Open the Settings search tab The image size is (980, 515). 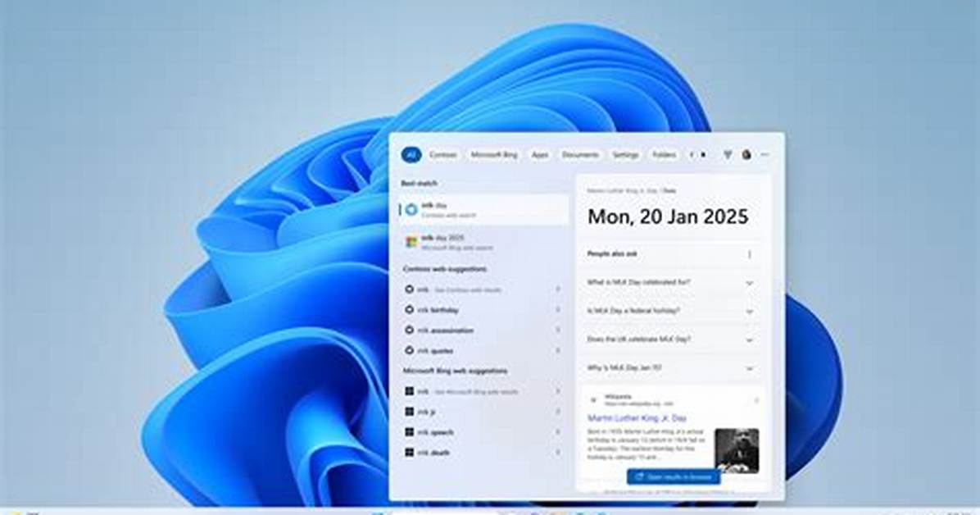click(625, 154)
